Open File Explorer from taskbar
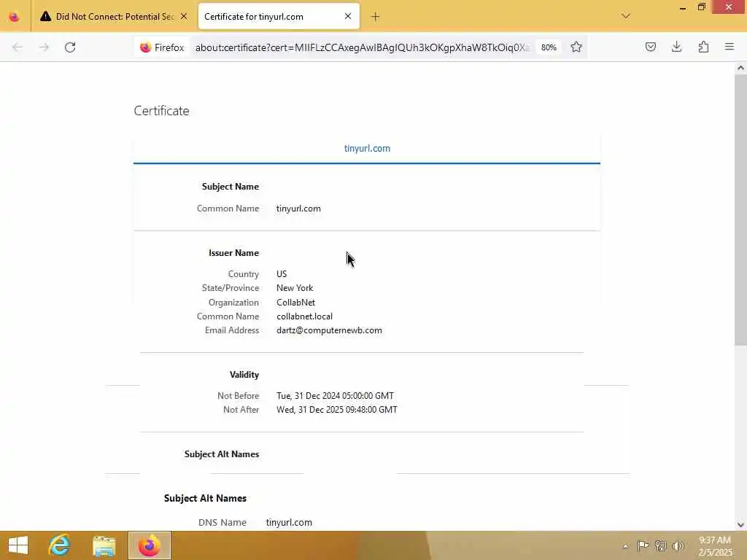 (104, 545)
